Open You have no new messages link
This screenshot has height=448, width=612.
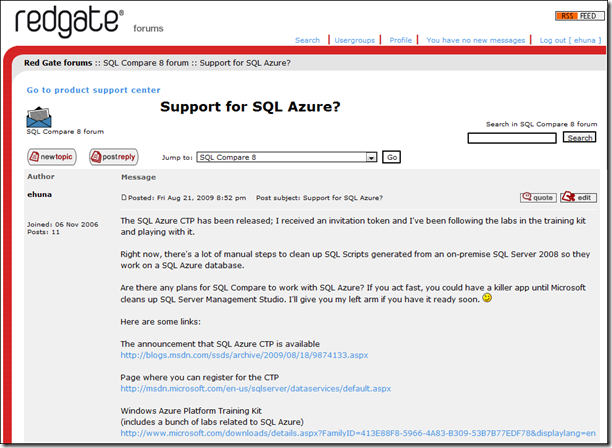tap(475, 40)
